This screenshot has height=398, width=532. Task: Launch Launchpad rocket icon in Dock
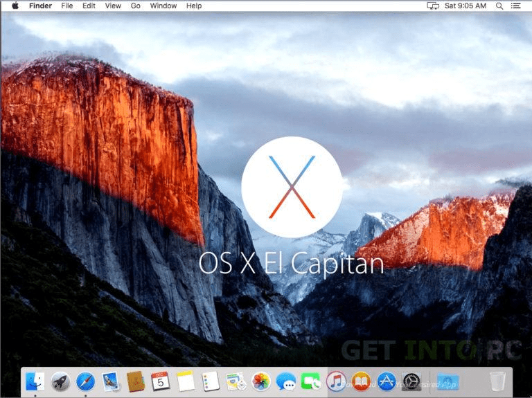pos(60,381)
